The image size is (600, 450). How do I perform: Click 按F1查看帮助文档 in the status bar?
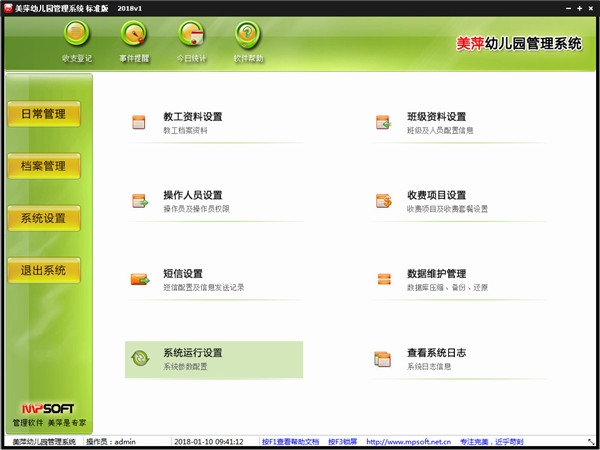point(290,441)
